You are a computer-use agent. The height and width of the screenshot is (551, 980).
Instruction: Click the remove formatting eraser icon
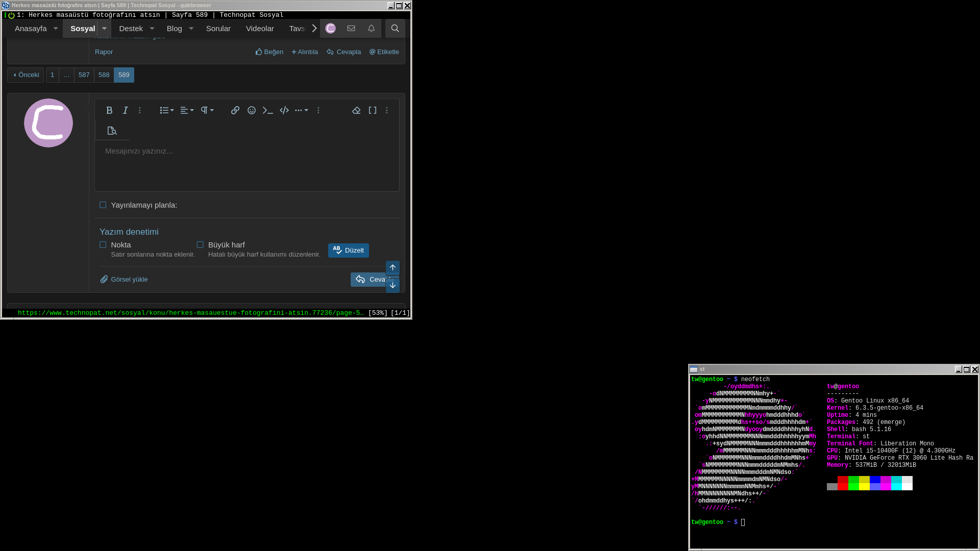coord(356,110)
